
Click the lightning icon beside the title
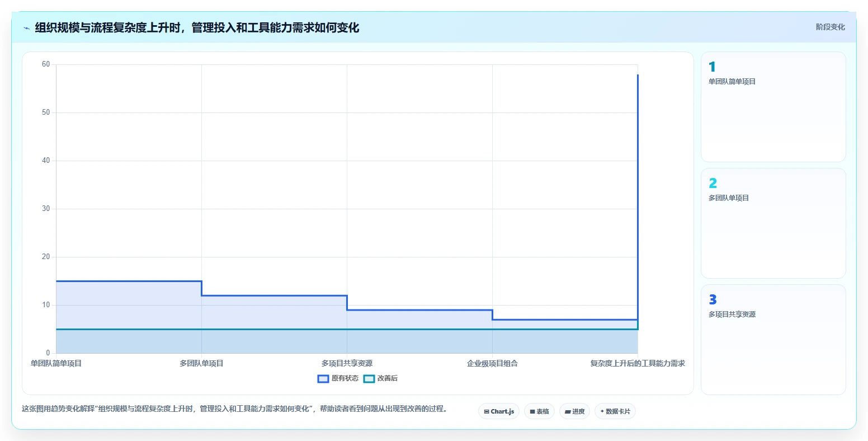click(26, 28)
